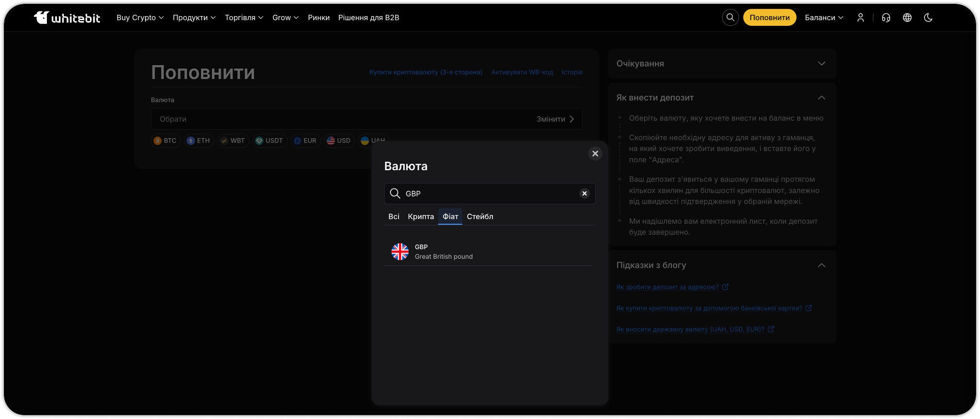Open the Баланси dropdown
The width and height of the screenshot is (980, 419).
[x=824, y=18]
